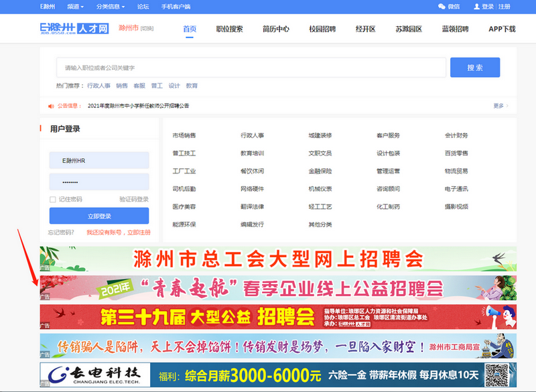Viewport: 536px width, 392px height.
Task: Expand 更多 announcements arrow
Action: pyautogui.click(x=500, y=106)
